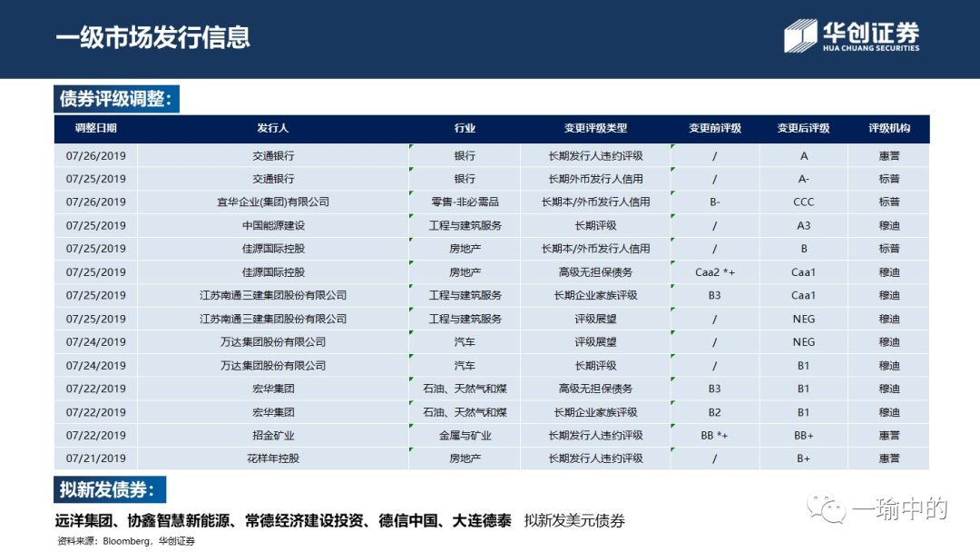The width and height of the screenshot is (980, 552).
Task: Click 高级无担保债务 in the 宏华集团 row
Action: 595,389
